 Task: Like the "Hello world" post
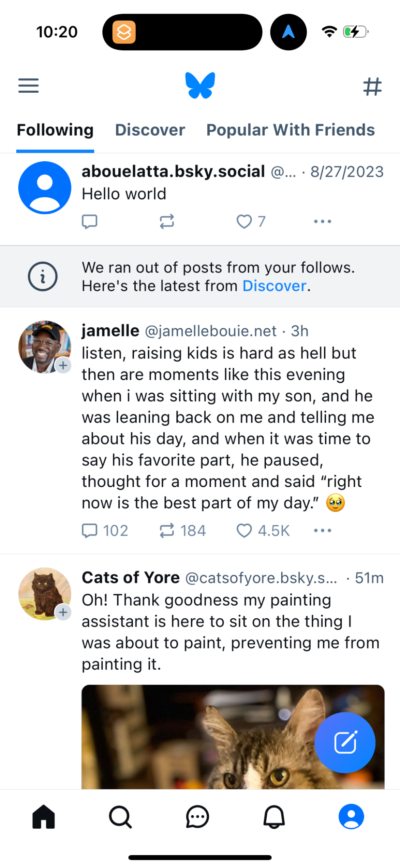244,222
